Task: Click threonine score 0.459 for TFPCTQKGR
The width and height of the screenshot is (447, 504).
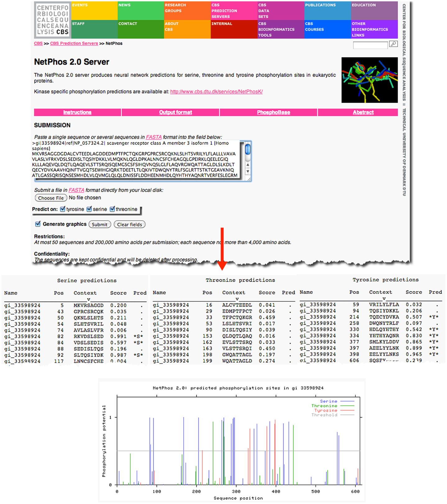Action: (267, 317)
